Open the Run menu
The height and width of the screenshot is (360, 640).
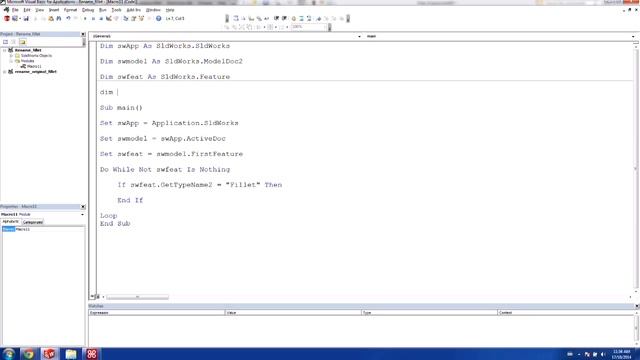(x=103, y=10)
